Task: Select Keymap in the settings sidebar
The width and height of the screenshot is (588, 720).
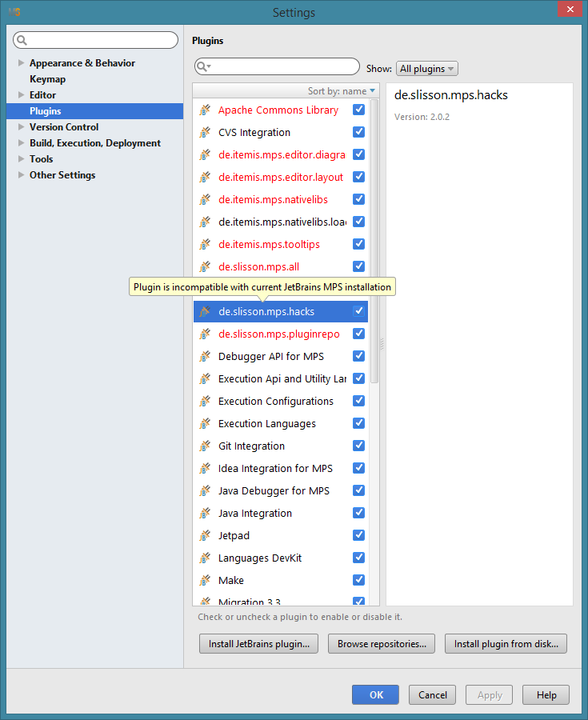Action: (47, 79)
